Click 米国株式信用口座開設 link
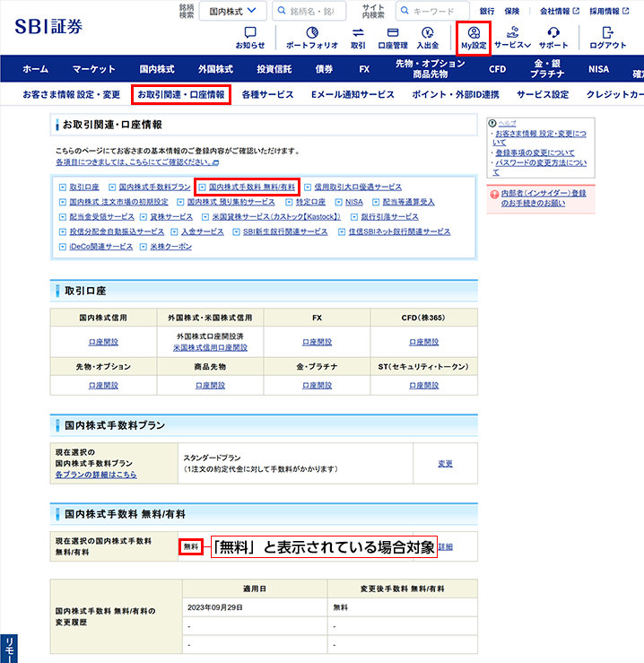The width and height of the screenshot is (644, 663). [210, 347]
